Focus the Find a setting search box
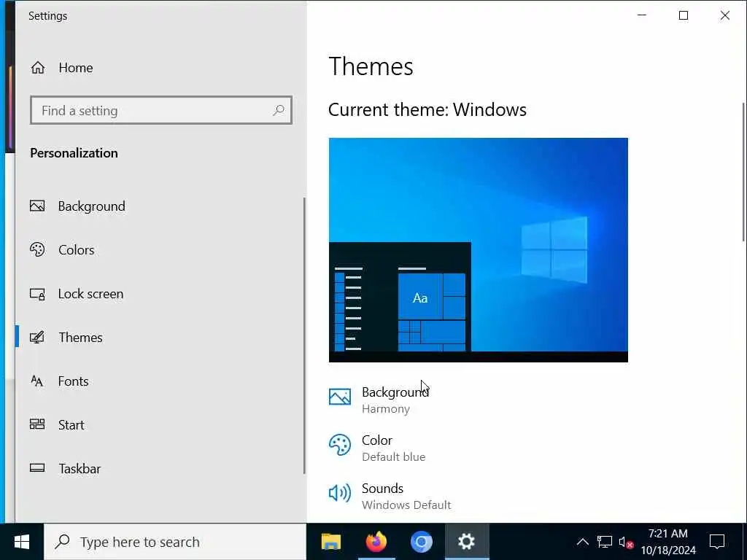This screenshot has width=747, height=560. tap(161, 111)
